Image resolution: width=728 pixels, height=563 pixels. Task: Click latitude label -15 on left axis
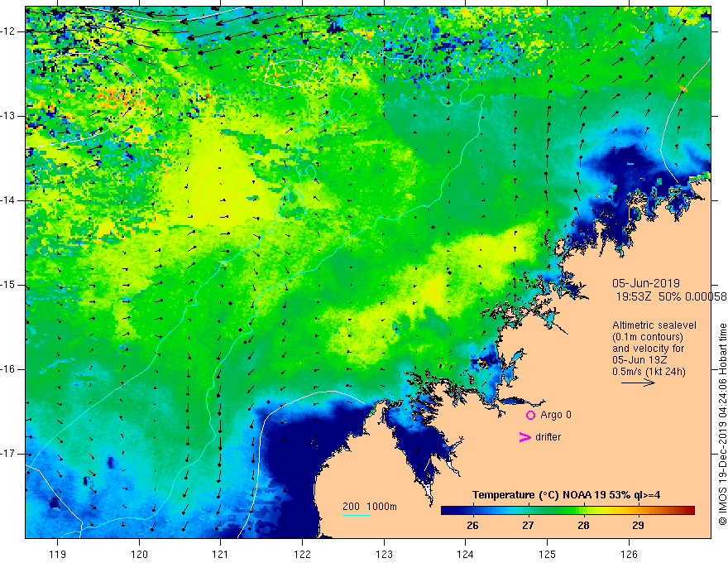[8, 285]
